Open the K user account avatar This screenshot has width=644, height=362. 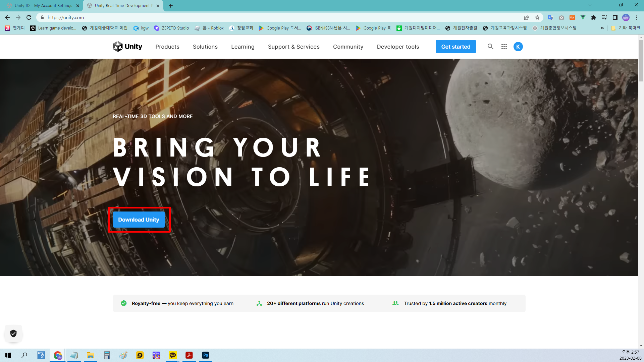(518, 47)
